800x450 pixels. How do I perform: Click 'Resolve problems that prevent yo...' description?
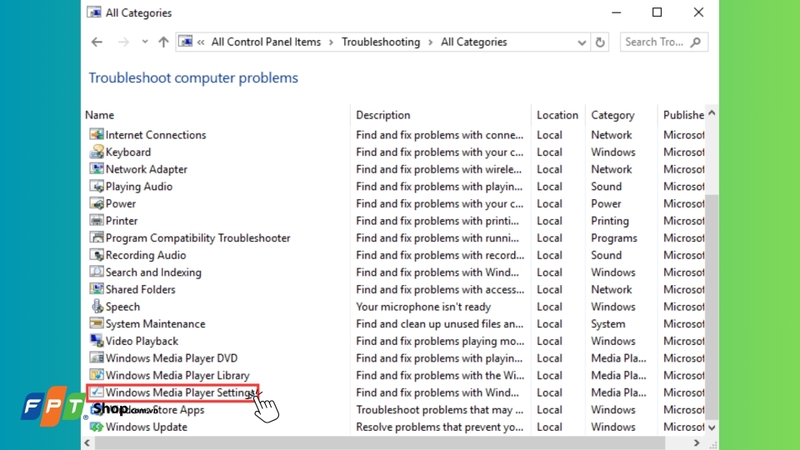(439, 427)
